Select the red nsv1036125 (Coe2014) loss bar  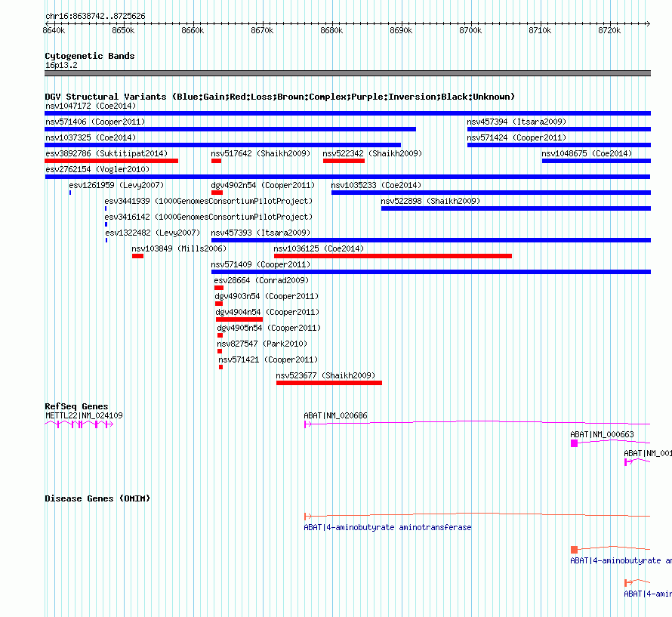[393, 256]
